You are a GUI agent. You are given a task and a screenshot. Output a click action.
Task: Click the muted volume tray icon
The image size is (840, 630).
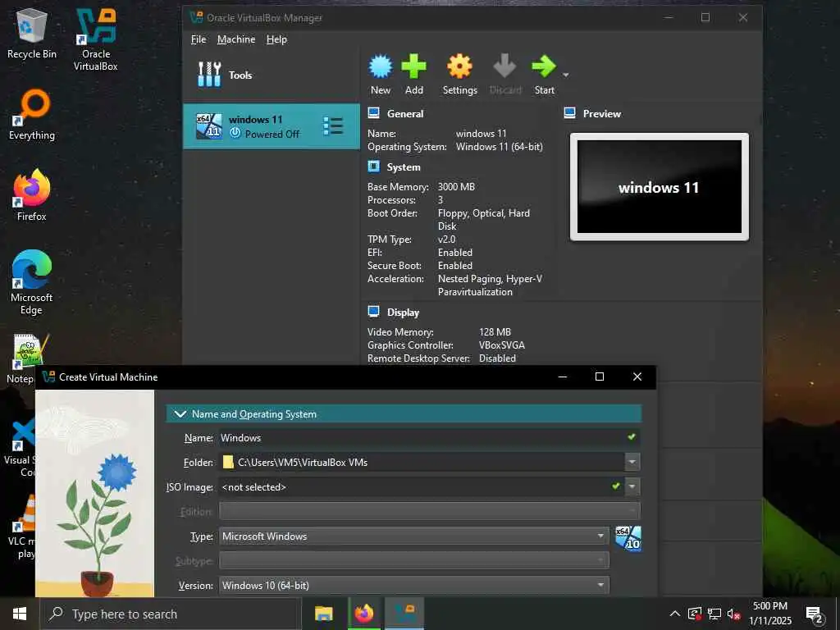point(733,614)
